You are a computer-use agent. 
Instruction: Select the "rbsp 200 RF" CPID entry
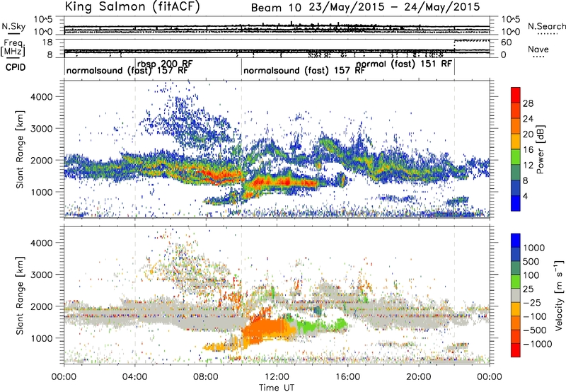point(165,64)
